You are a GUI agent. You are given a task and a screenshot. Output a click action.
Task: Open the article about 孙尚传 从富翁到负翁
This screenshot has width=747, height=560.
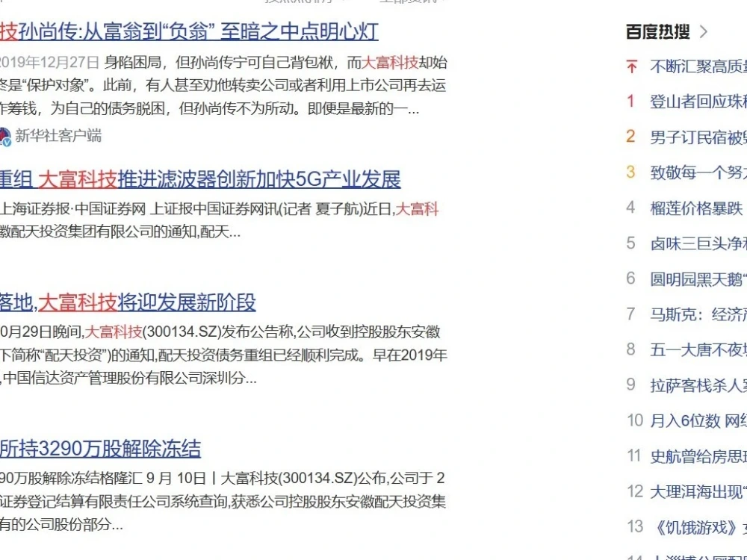187,30
